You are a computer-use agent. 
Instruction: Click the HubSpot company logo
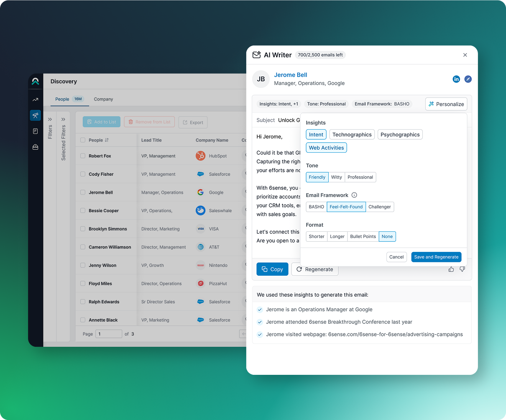(201, 156)
